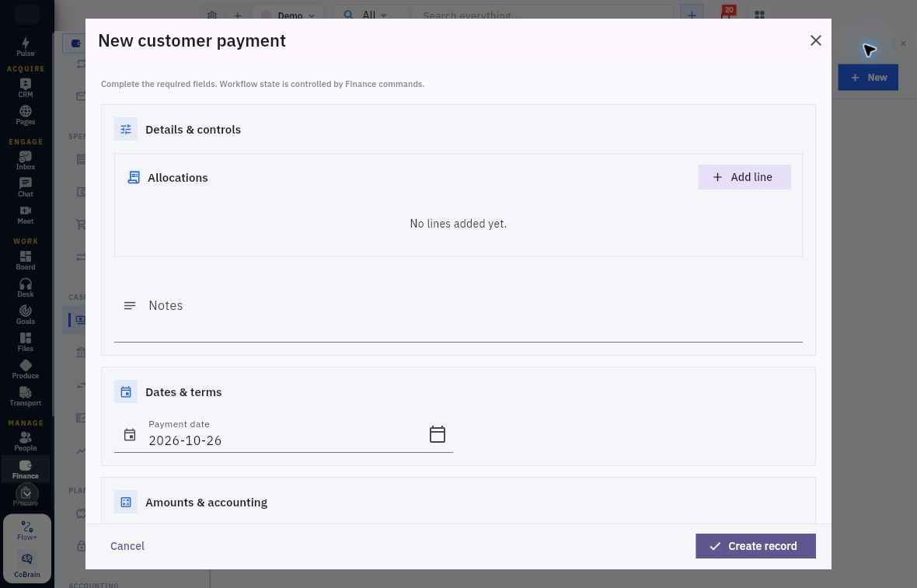Open the Demo workspace dropdown

[x=288, y=16]
